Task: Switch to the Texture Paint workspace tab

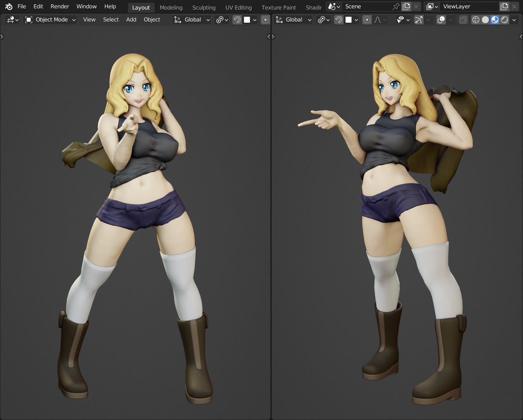Action: [278, 7]
